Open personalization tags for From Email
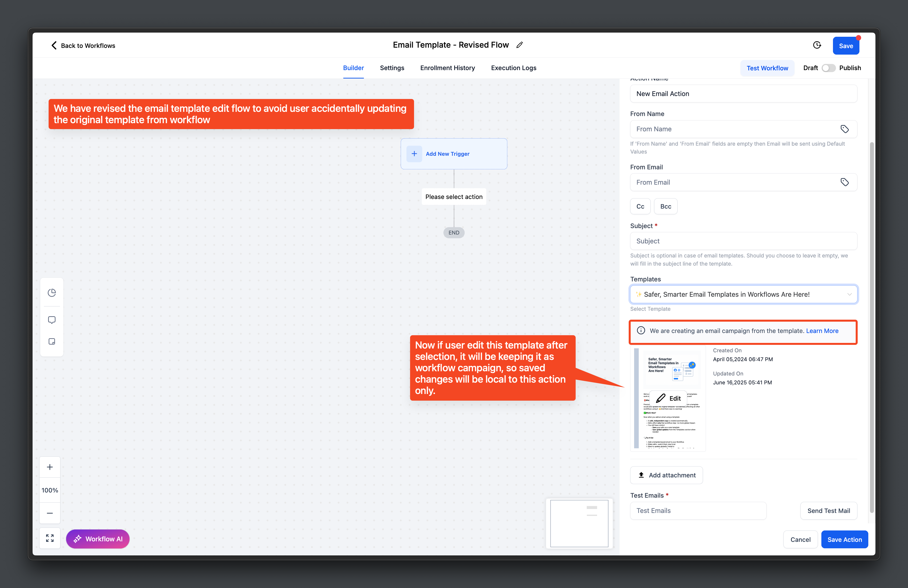The image size is (908, 588). pos(845,182)
